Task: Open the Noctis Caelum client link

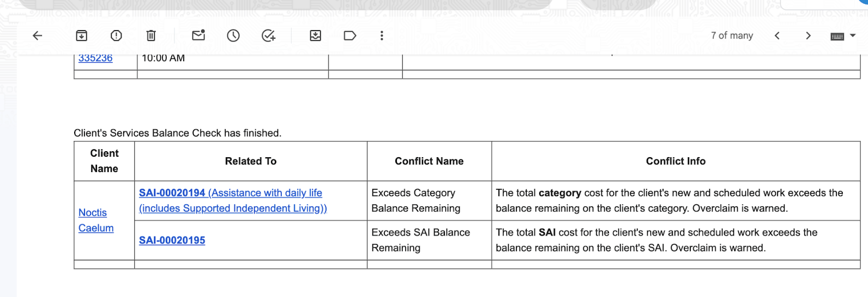Action: point(96,220)
